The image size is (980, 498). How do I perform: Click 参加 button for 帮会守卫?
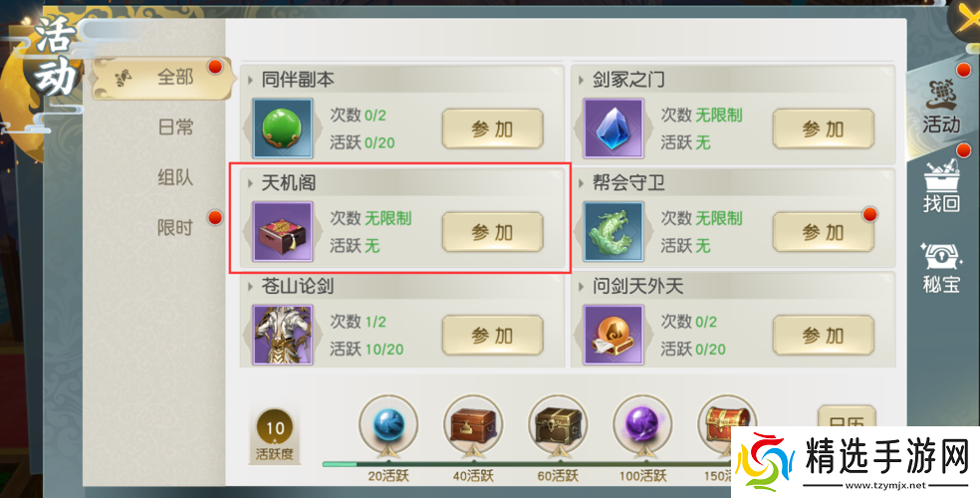[823, 232]
